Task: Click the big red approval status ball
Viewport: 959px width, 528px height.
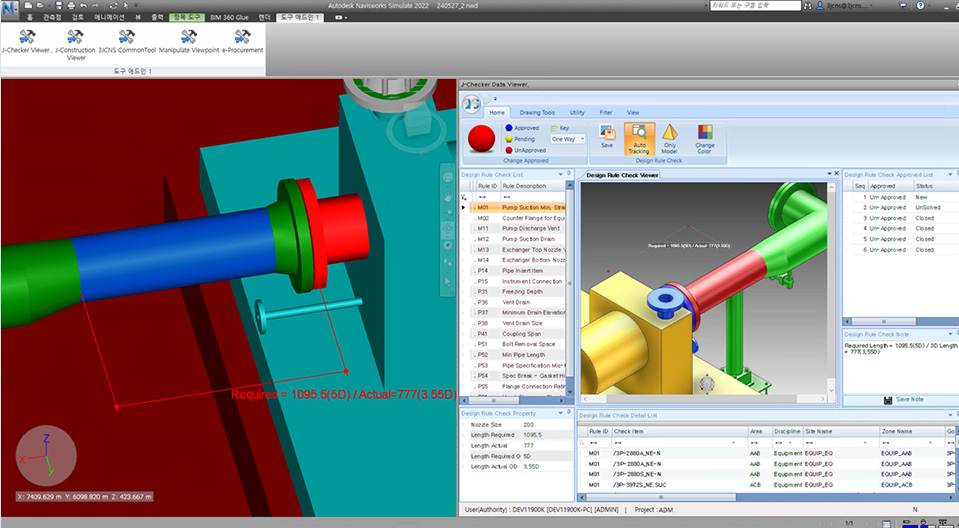Action: coord(481,138)
